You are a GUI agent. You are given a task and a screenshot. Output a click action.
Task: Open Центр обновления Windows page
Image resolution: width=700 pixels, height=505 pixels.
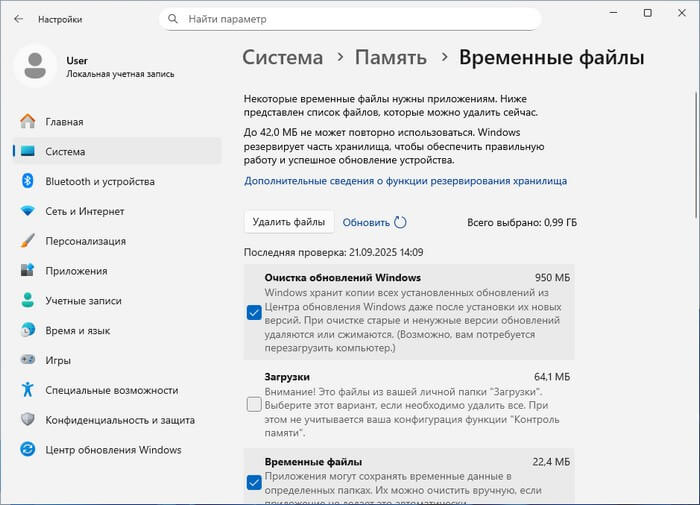click(x=117, y=450)
